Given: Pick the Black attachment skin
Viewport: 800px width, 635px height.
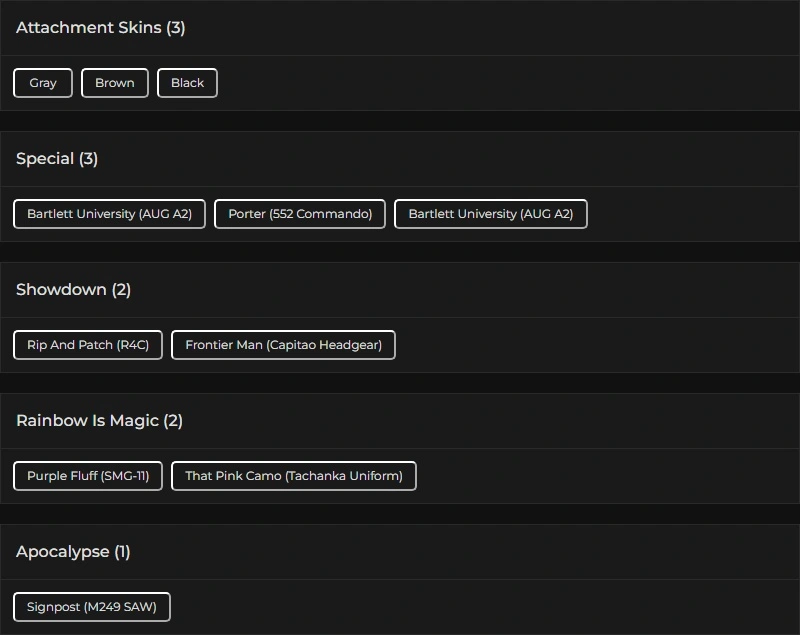Looking at the screenshot, I should pyautogui.click(x=187, y=83).
